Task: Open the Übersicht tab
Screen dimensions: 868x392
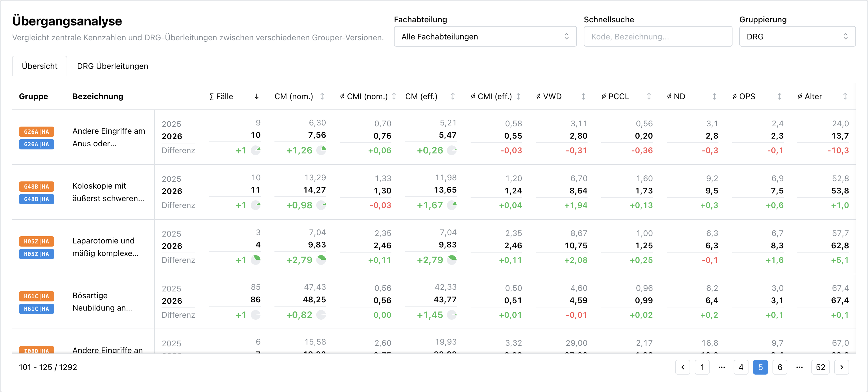Action: click(x=39, y=66)
